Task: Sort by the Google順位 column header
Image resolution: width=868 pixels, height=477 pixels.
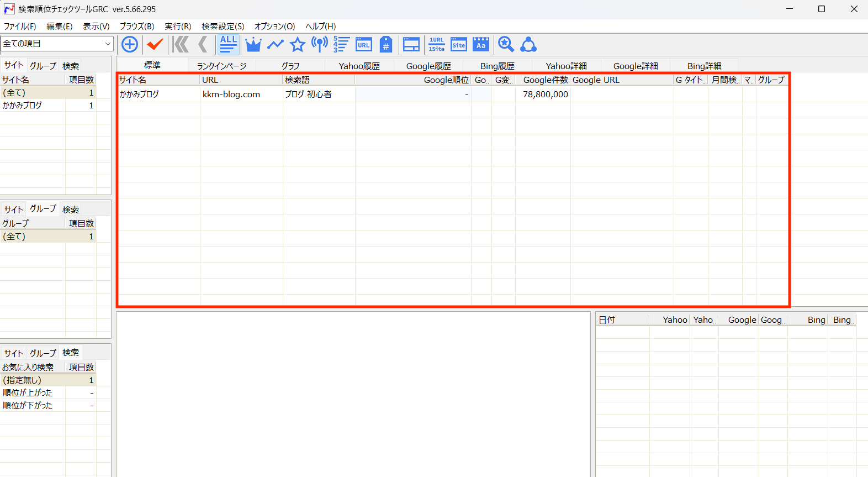Action: click(413, 80)
